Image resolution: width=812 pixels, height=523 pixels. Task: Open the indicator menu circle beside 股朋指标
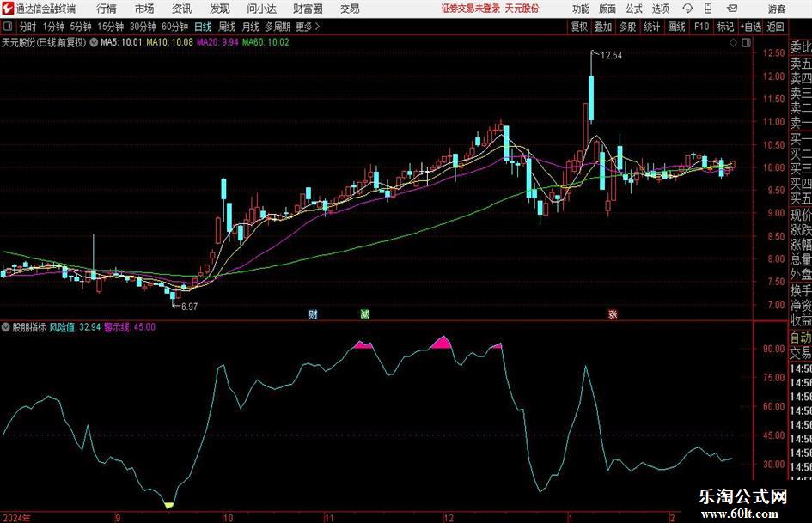tap(6, 326)
